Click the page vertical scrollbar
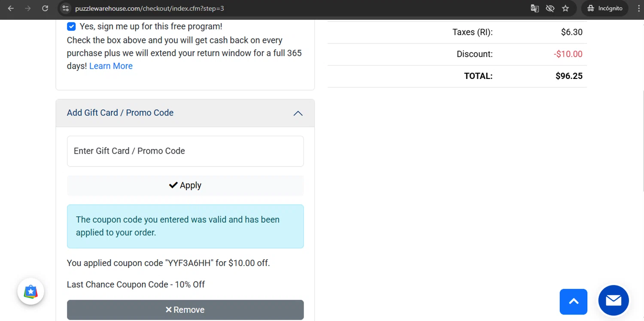 [643, 142]
